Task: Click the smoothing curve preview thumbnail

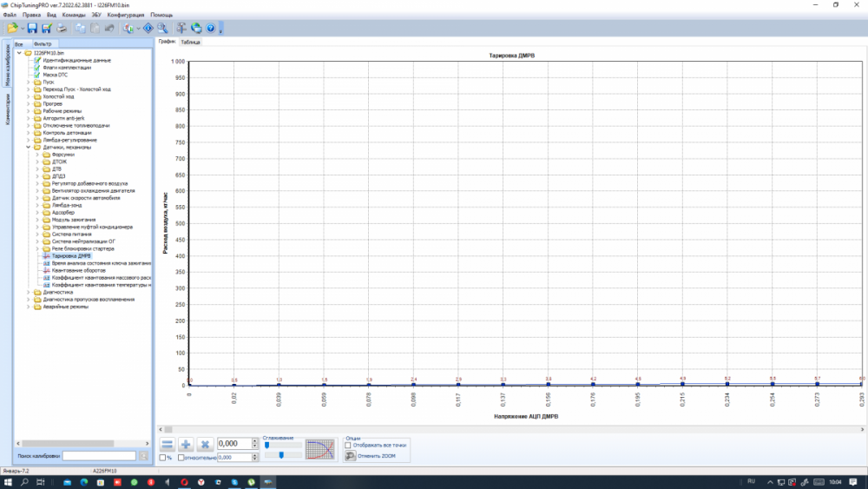Action: 320,449
